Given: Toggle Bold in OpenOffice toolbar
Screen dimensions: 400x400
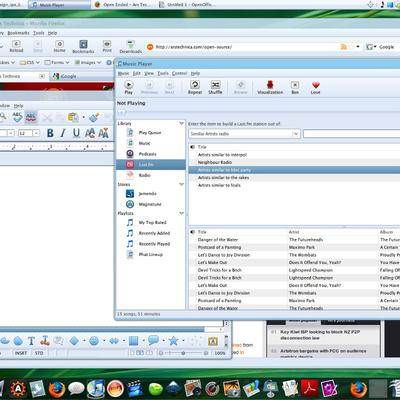Looking at the screenshot, I should point(50,133).
